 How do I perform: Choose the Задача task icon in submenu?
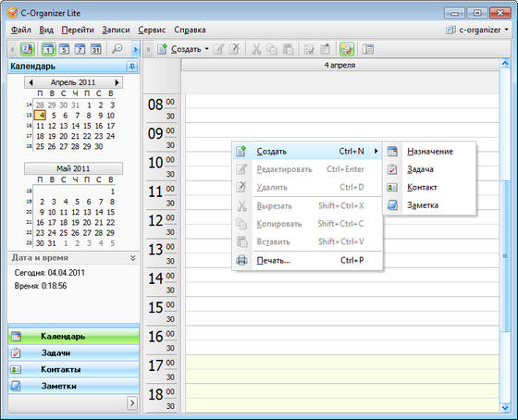(392, 169)
